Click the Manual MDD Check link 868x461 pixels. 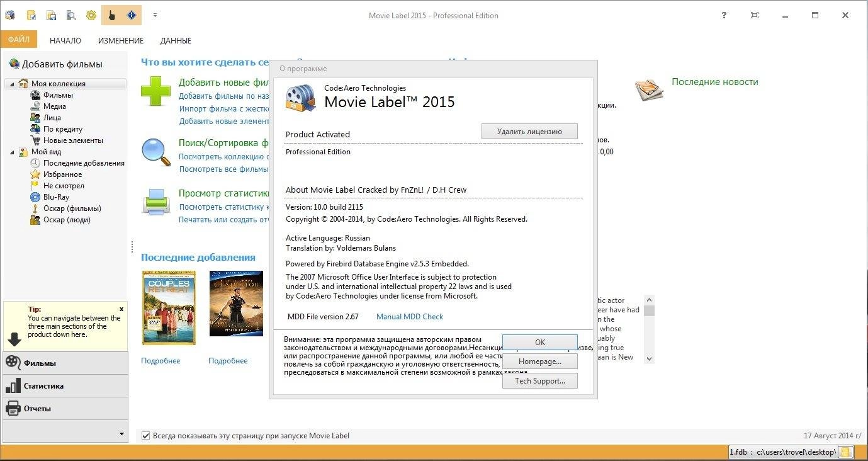coord(410,317)
